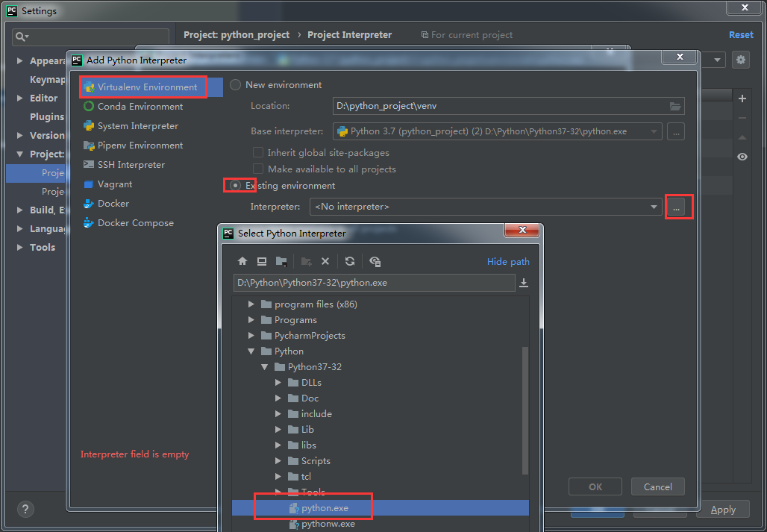Click Apply button in Settings window
The height and width of the screenshot is (532, 767).
(723, 510)
